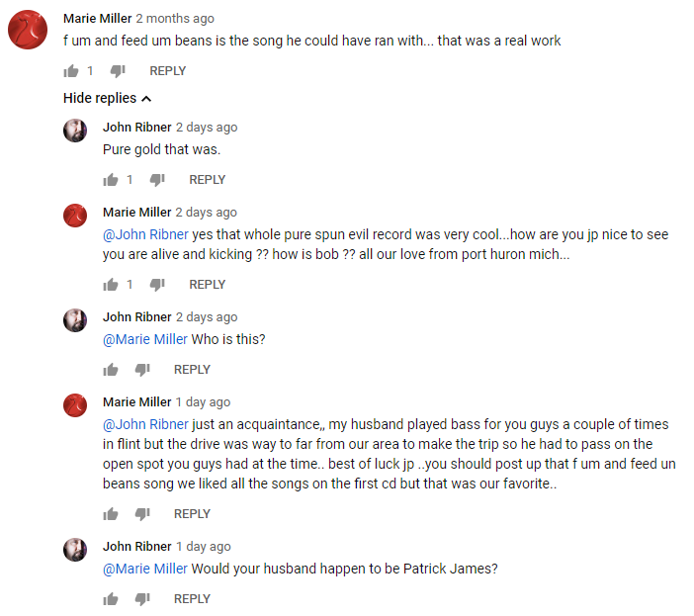Open the '2 months ago' comment timestamp

coord(174,19)
